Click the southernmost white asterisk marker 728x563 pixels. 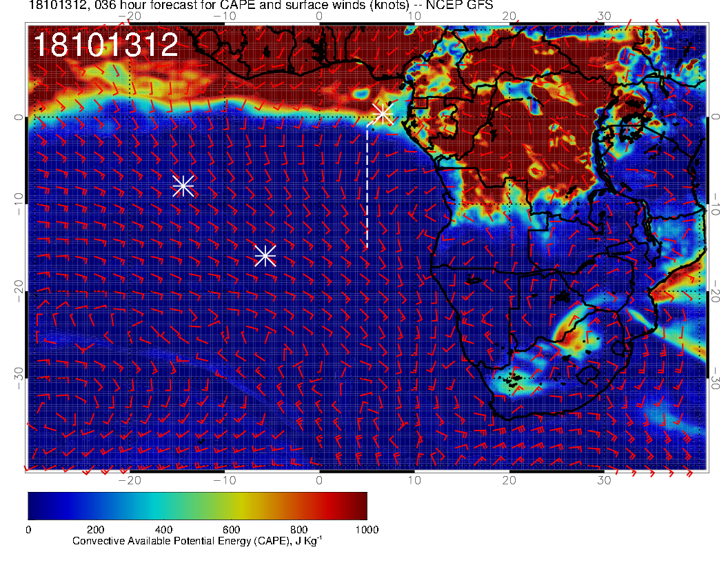click(x=265, y=255)
